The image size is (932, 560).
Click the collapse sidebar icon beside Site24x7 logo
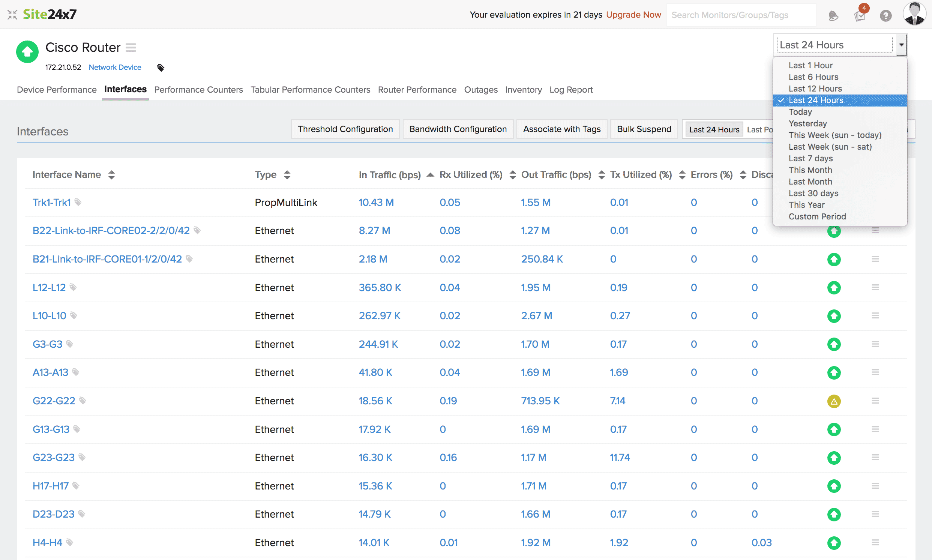(x=12, y=15)
